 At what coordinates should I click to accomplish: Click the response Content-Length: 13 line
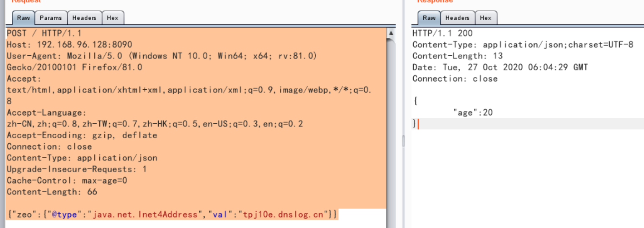coord(458,56)
